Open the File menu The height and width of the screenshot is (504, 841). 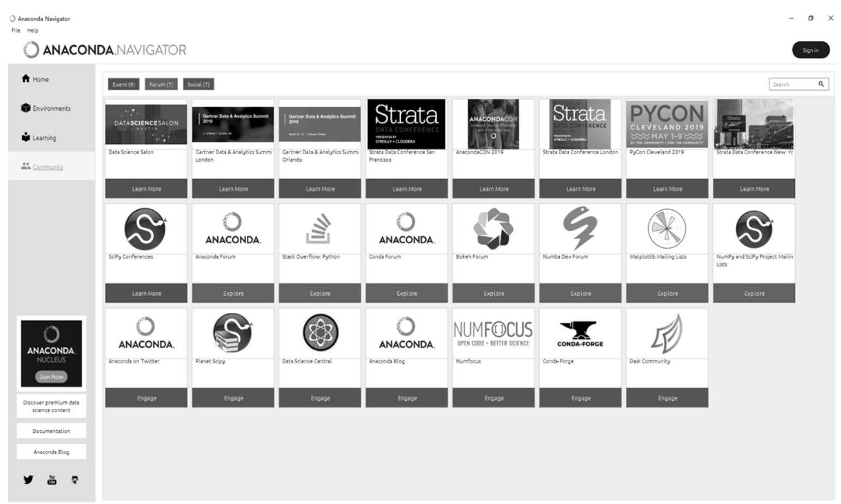pos(16,30)
